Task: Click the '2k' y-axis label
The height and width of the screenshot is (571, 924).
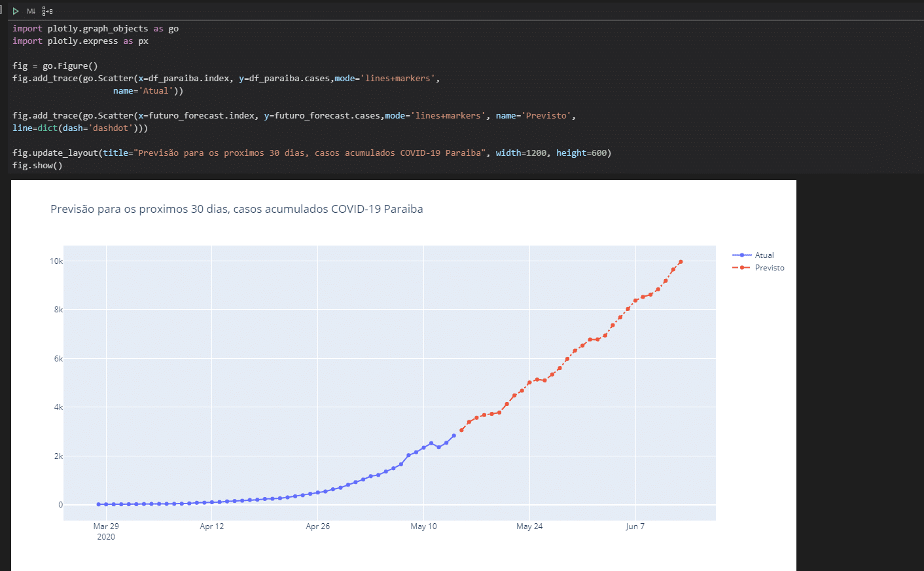Action: 59,456
